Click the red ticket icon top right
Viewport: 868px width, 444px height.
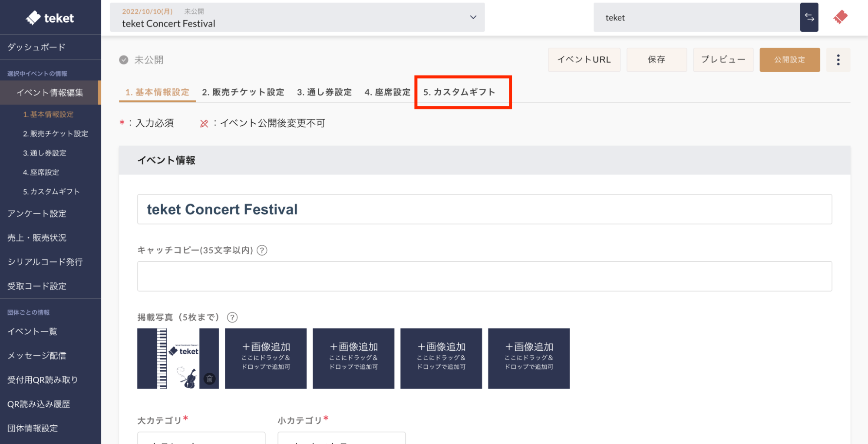[x=840, y=17]
